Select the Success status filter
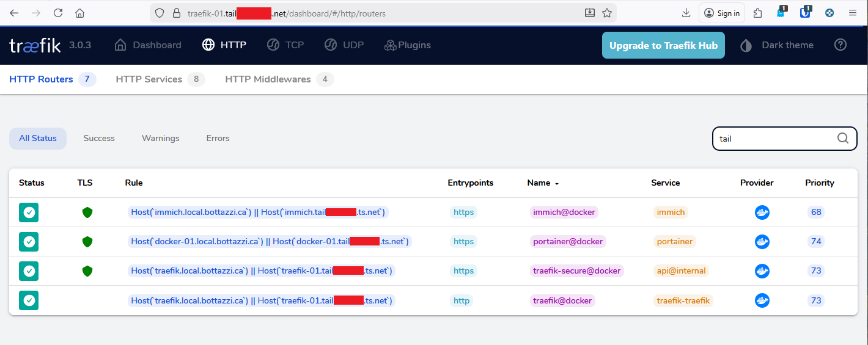Viewport: 868px width, 345px height. click(99, 139)
